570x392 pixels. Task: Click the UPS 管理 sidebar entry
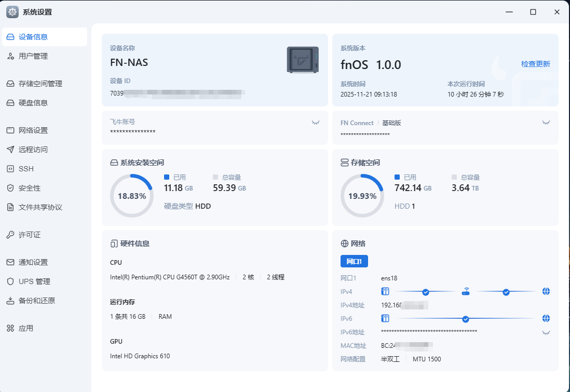(34, 281)
